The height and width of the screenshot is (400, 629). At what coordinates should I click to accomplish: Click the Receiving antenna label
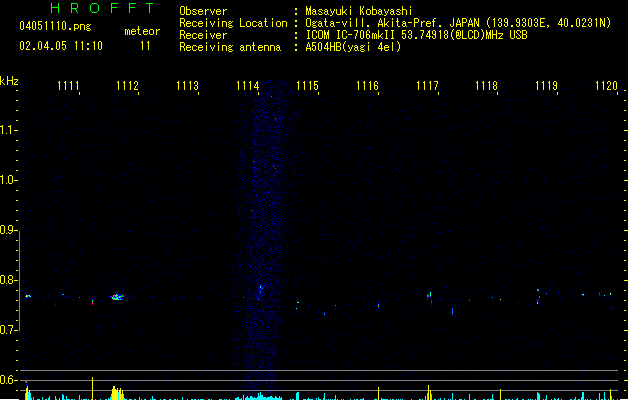[230, 47]
